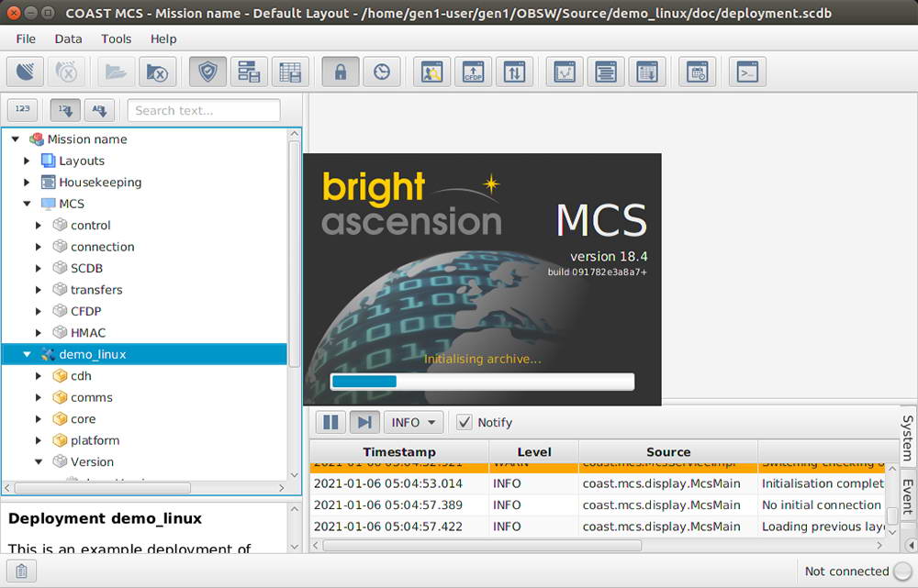Expand the control node arrow
The height and width of the screenshot is (588, 918).
click(x=38, y=226)
